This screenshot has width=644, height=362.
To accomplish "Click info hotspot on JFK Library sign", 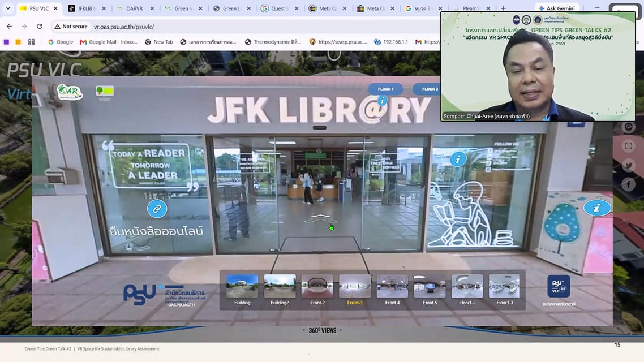I will pos(382,100).
